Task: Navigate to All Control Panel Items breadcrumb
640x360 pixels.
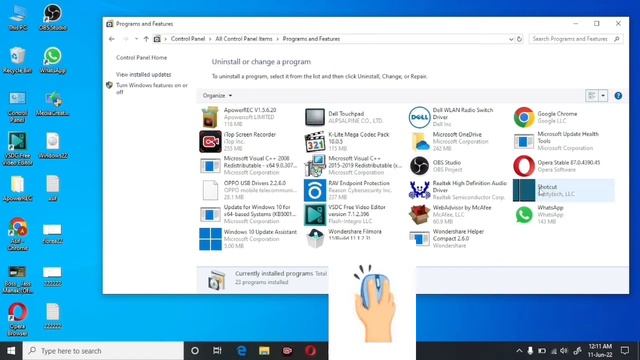Action: point(244,39)
